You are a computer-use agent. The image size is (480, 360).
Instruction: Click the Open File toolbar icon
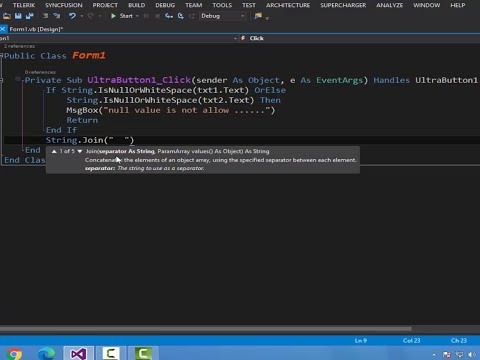pos(7,16)
